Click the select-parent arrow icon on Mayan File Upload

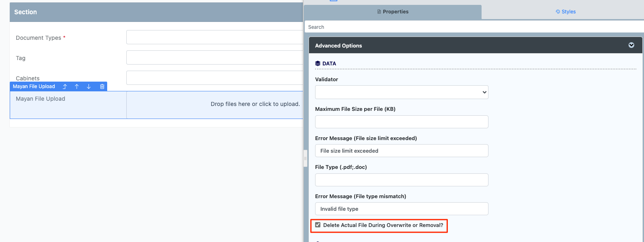pyautogui.click(x=65, y=86)
